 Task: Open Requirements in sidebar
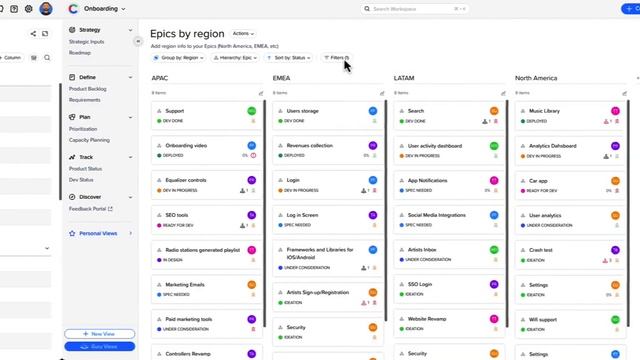point(84,100)
